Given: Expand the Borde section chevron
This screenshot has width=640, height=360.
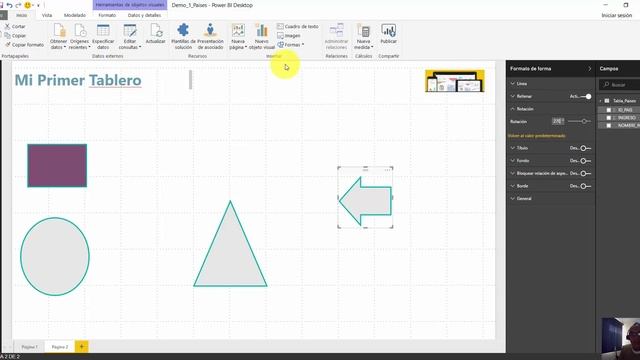Looking at the screenshot, I should [x=513, y=186].
